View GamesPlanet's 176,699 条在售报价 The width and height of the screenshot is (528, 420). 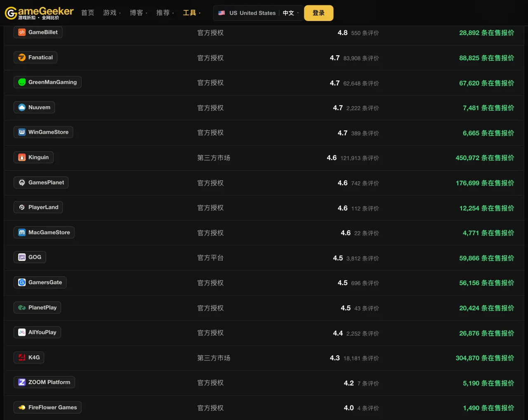[485, 183]
